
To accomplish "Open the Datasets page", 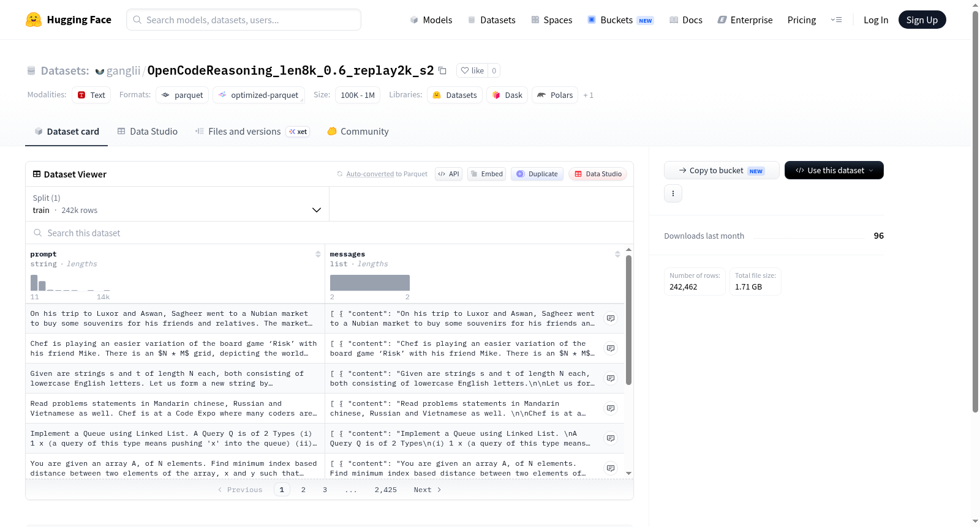I will point(491,20).
